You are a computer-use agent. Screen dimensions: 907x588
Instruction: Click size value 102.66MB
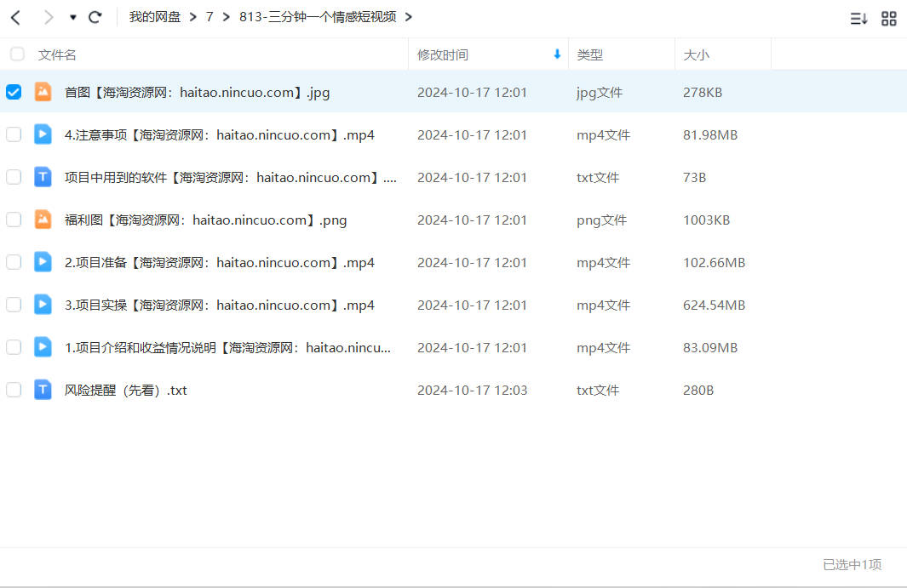pyautogui.click(x=714, y=262)
